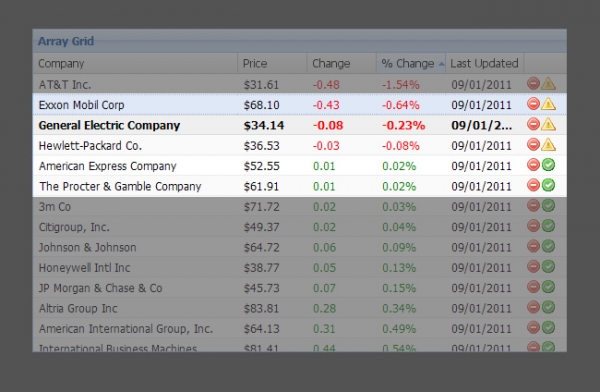Click the red minus icon for Citigroup, Inc.
This screenshot has width=600, height=392.
coord(533,226)
